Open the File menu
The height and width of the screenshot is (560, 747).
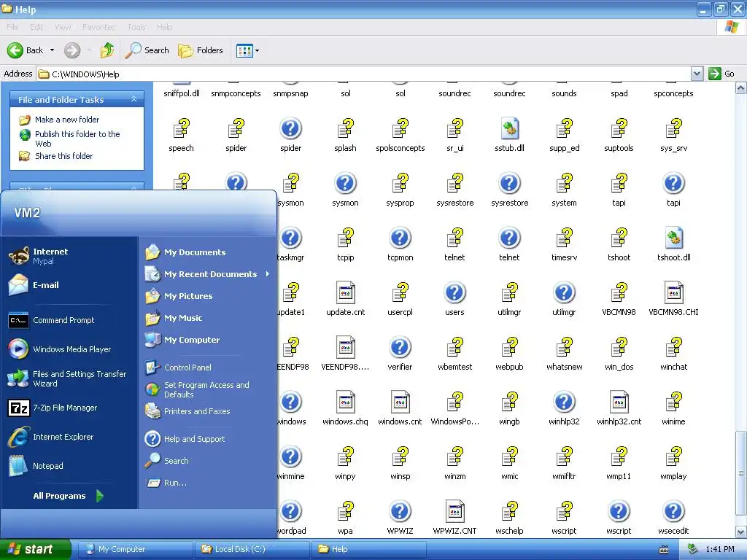[12, 27]
